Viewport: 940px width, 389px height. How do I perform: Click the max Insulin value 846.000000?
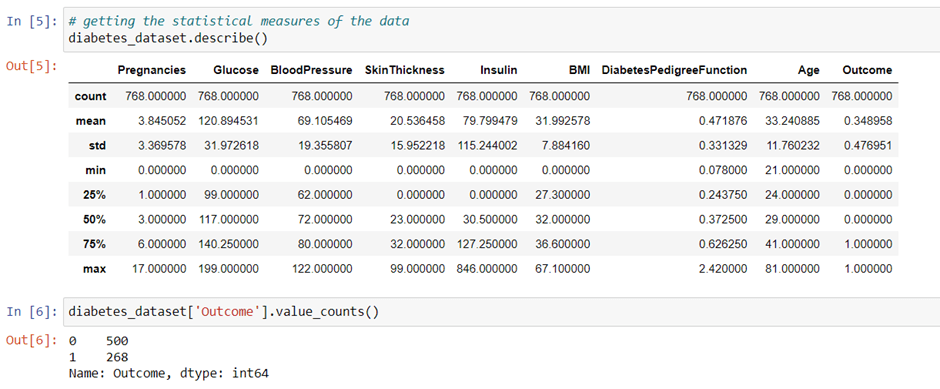click(x=487, y=269)
